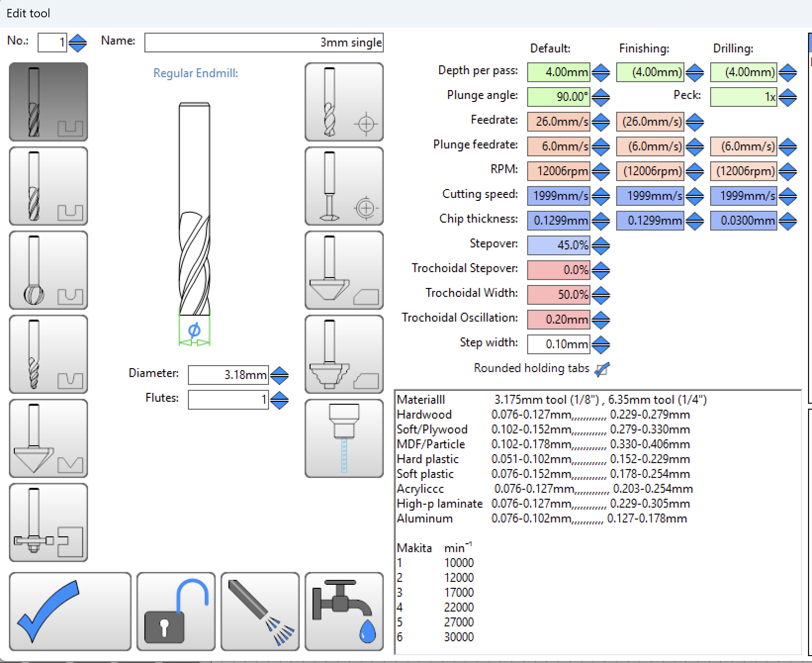Viewport: 812px width, 663px height.
Task: Choose the roundover profile cutter tool type
Action: pyautogui.click(x=344, y=354)
